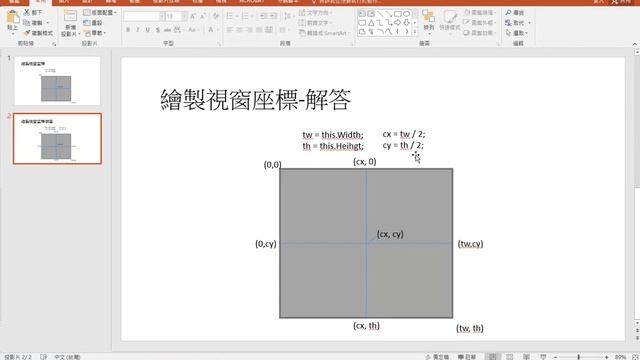Open Shape Fill (圖案填滿) options
The width and height of the screenshot is (640, 360).
click(480, 13)
